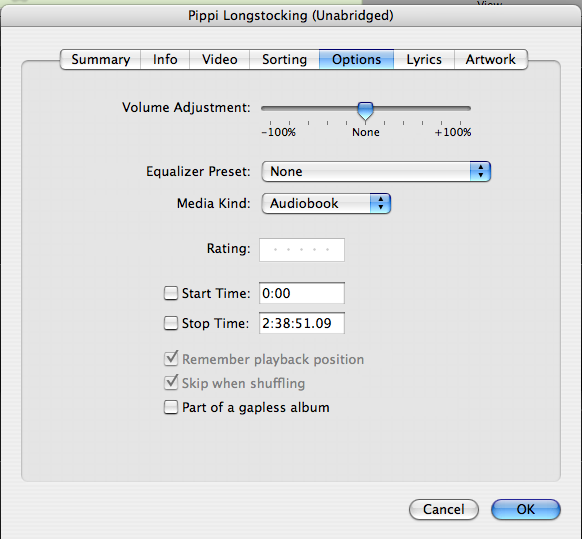Click the -100% volume label
The width and height of the screenshot is (582, 539).
(x=278, y=132)
